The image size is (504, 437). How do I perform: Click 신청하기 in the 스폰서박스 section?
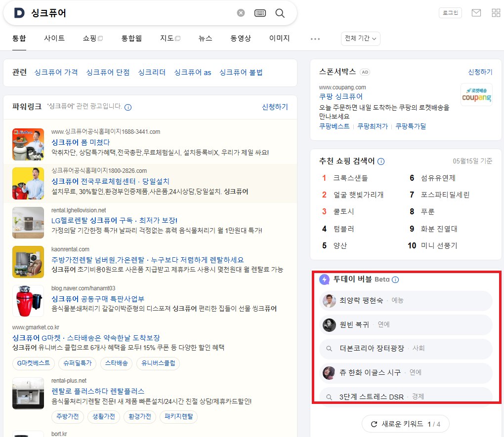(480, 72)
